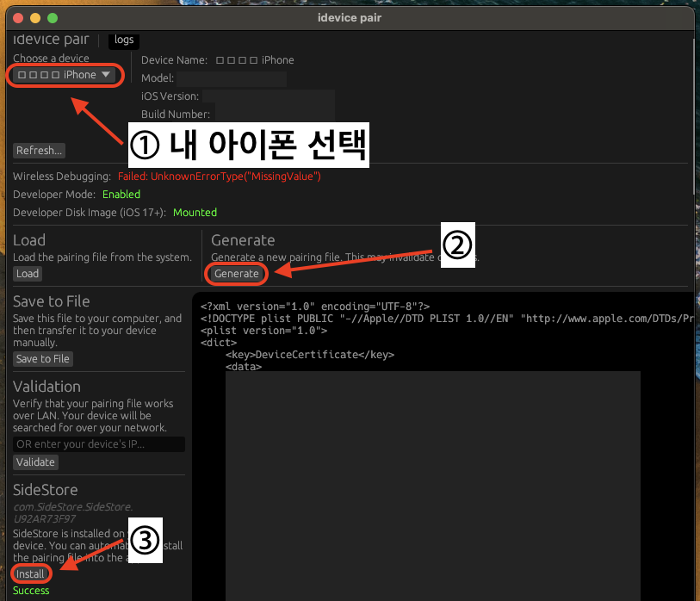700x601 pixels.
Task: Switch to the idevice pair tab
Action: pyautogui.click(x=51, y=40)
